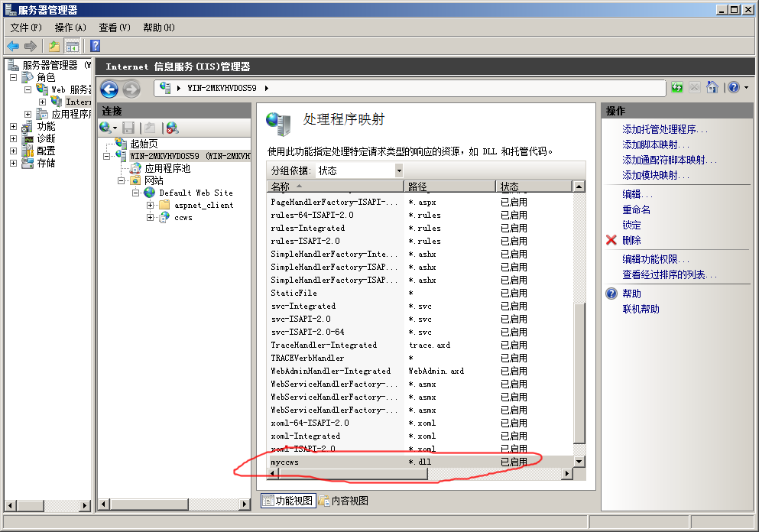Click the IIS back navigation arrow
This screenshot has width=759, height=532.
click(x=109, y=89)
